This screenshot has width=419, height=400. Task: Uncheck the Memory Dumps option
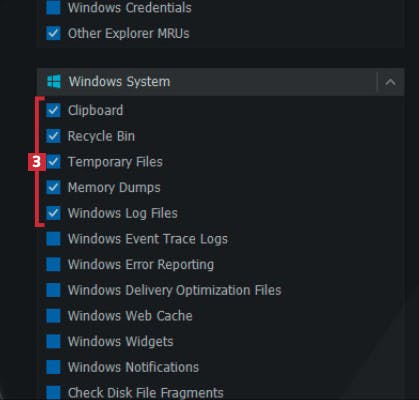click(53, 187)
